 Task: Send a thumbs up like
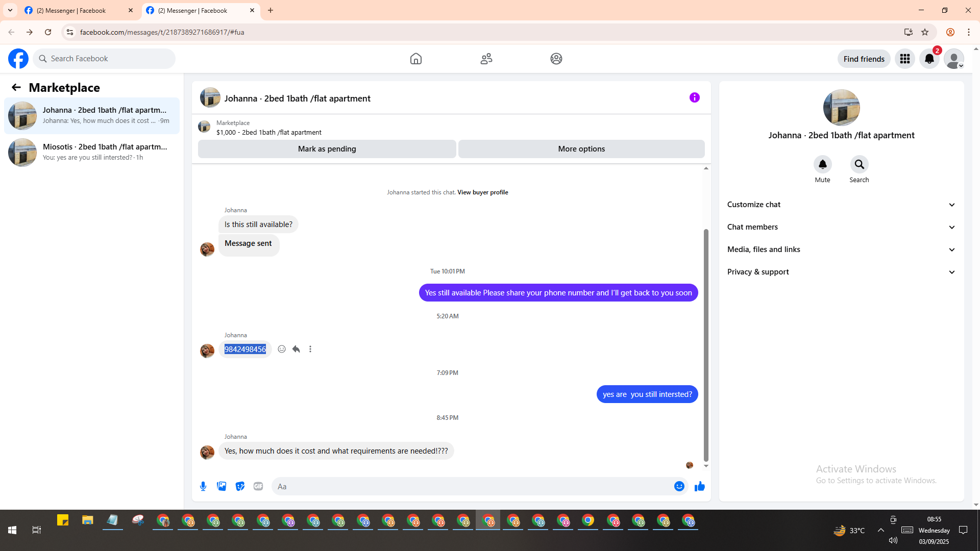coord(700,486)
